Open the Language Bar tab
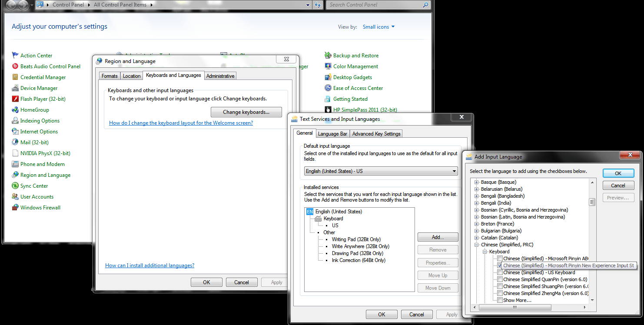Screen dimensions: 644x325 332,134
